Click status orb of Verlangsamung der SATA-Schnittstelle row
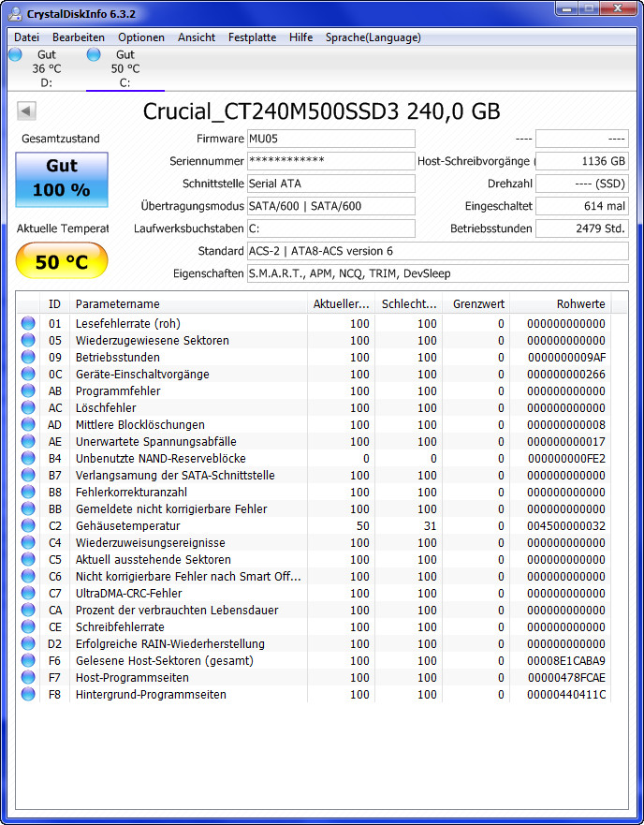Screen dimensions: 644x825 point(28,475)
